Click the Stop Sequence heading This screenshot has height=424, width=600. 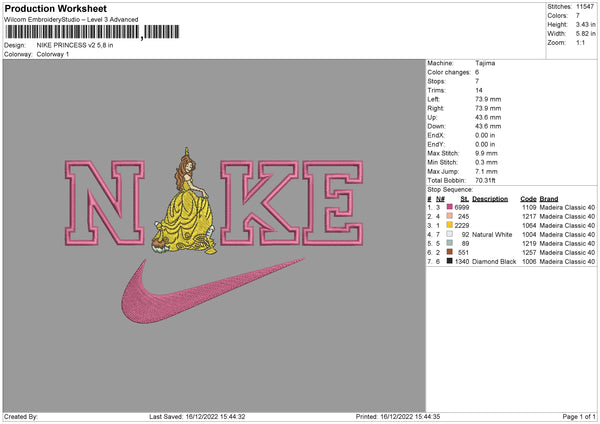click(450, 190)
